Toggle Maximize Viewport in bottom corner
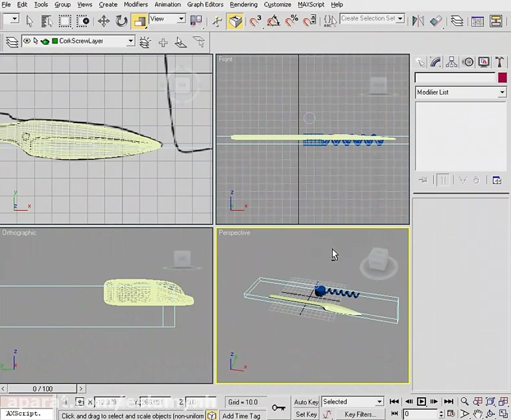The image size is (511, 420). (503, 414)
